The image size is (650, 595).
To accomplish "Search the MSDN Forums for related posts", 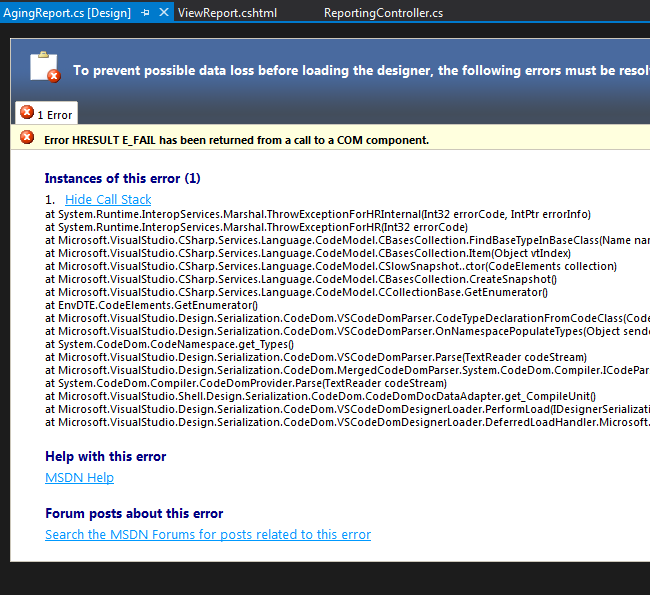I will click(208, 534).
